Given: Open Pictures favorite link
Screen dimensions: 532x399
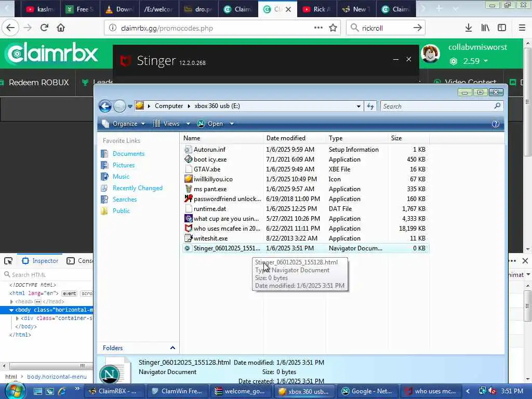Looking at the screenshot, I should pyautogui.click(x=124, y=165).
